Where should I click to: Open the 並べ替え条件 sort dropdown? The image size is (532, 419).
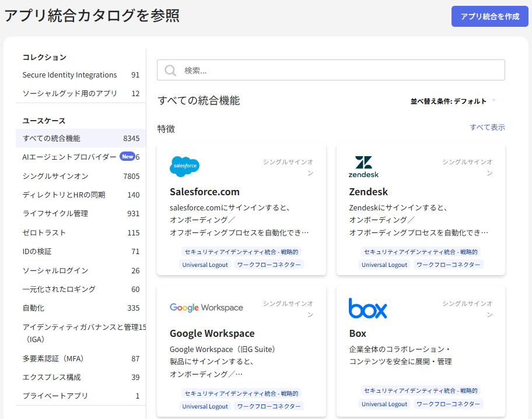click(453, 101)
